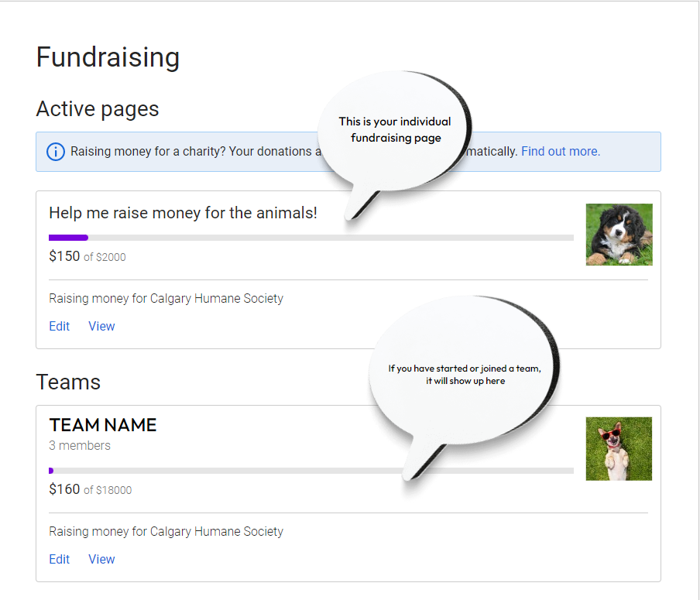Click the corgi with sunglasses thumbnail
The image size is (700, 600).
click(619, 448)
